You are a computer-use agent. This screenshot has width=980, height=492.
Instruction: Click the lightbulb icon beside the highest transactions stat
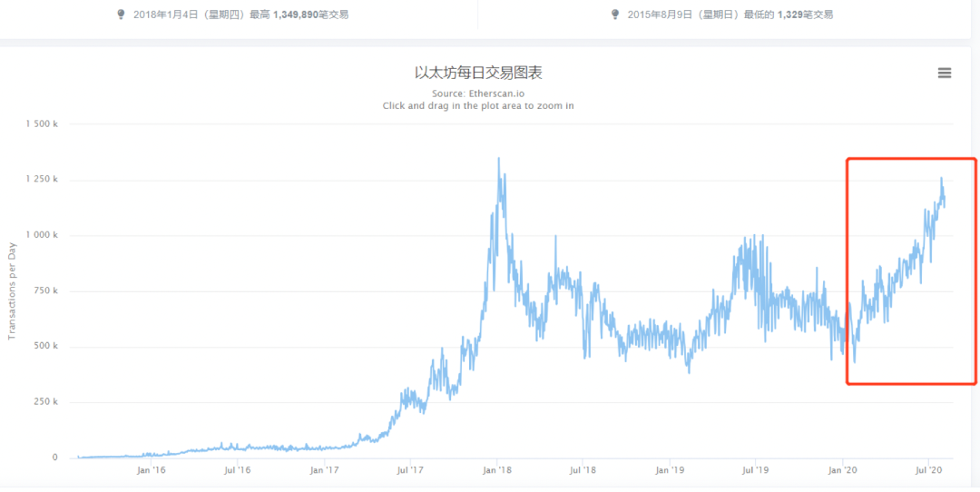point(122,15)
